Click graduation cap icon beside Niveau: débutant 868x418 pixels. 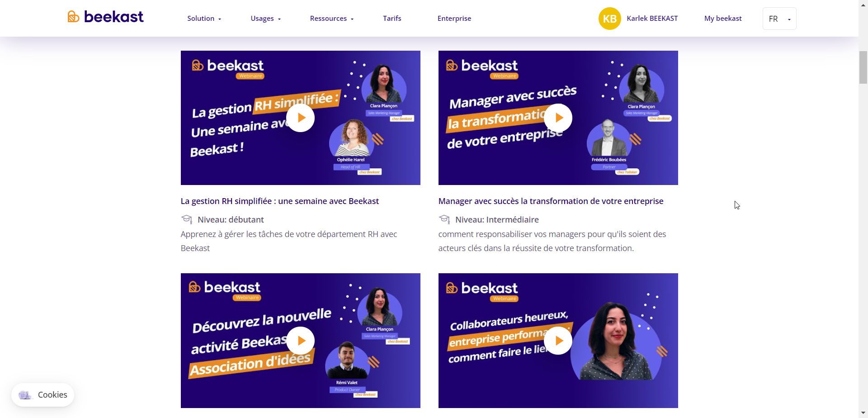(187, 219)
